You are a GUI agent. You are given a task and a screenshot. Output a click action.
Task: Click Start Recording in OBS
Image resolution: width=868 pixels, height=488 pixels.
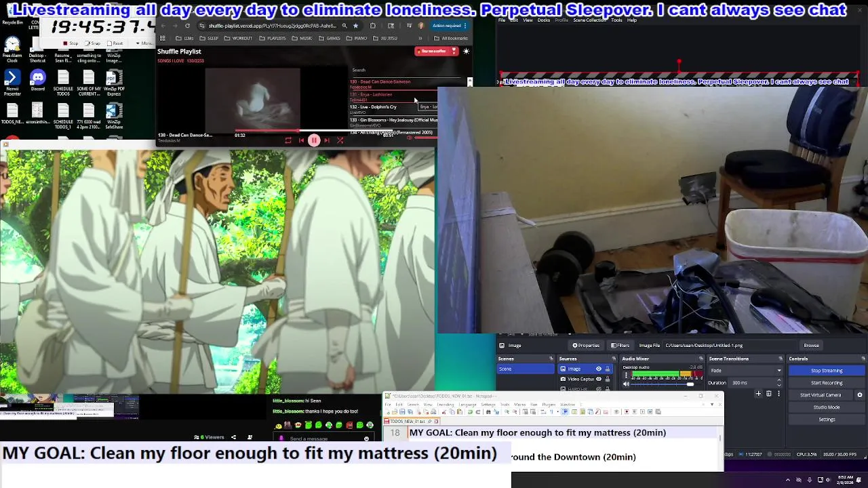point(827,383)
